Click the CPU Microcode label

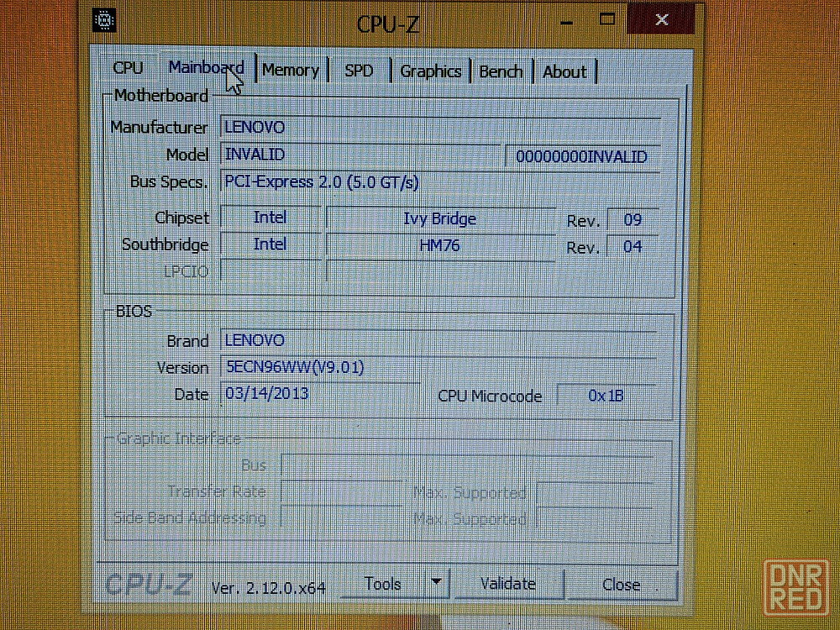490,396
